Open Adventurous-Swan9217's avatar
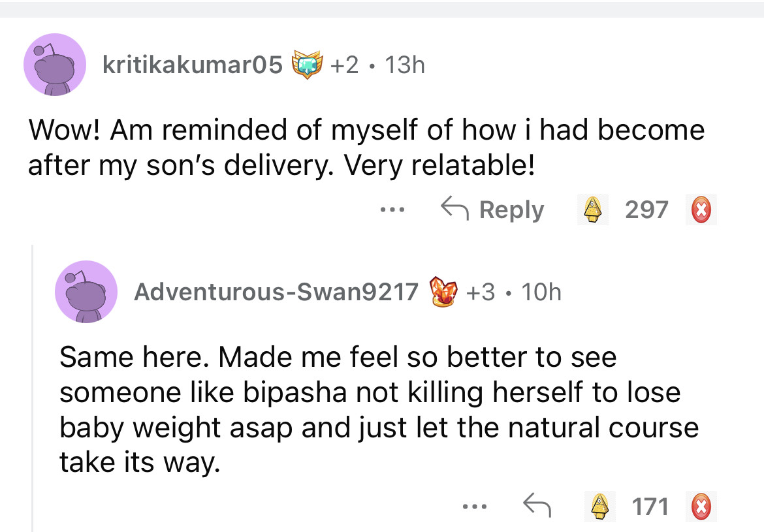 click(x=86, y=292)
